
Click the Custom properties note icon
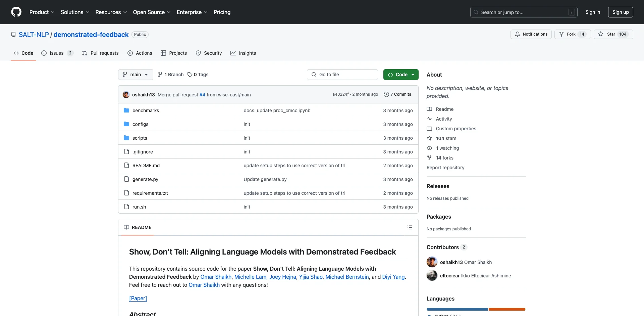(x=429, y=129)
